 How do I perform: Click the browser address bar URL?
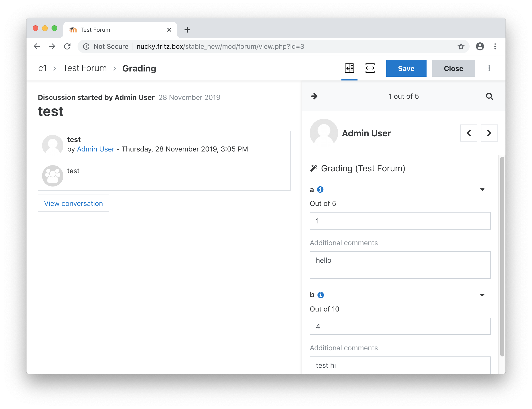pos(220,46)
